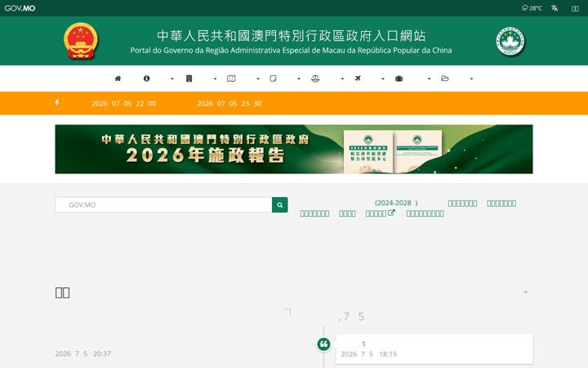Open the balance scales icon menu

[315, 79]
